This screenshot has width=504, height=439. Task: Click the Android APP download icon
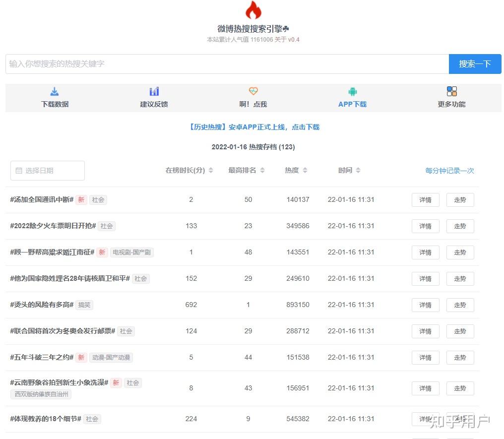pos(353,92)
